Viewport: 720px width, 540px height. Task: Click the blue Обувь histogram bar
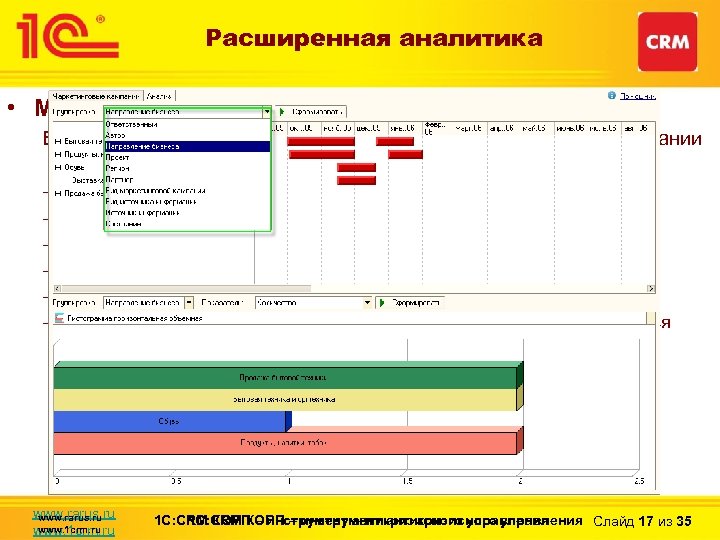(x=169, y=421)
